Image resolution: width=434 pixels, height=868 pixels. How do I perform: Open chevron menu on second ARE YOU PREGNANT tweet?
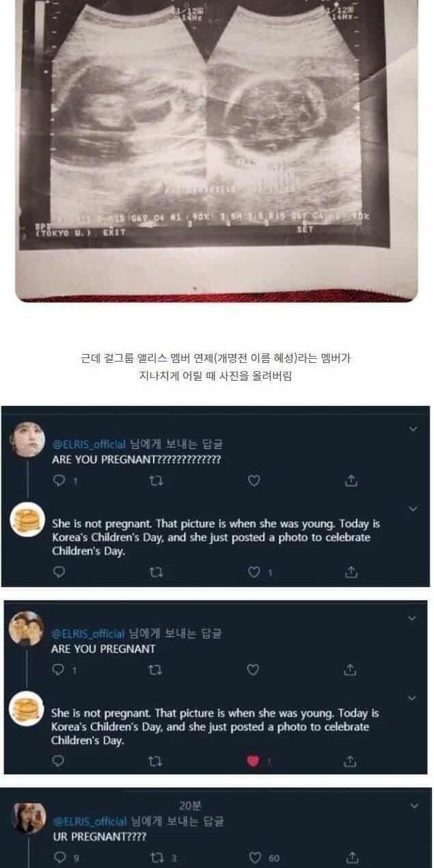click(x=412, y=618)
